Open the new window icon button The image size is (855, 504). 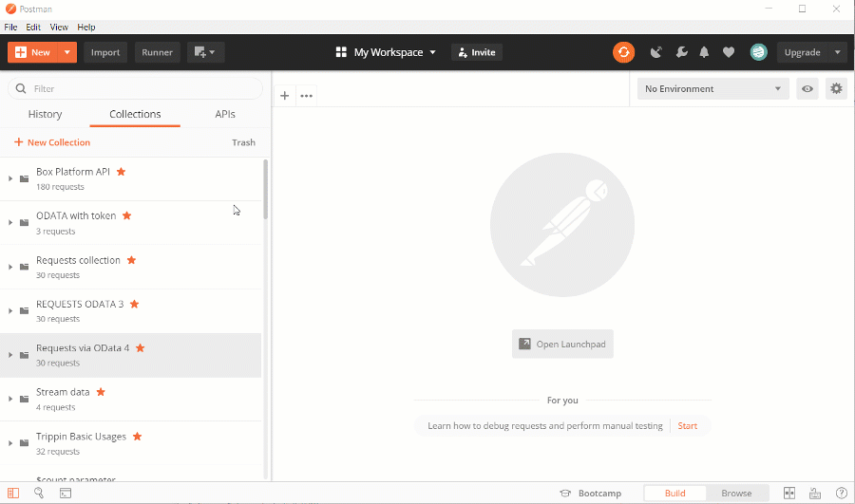coord(205,52)
